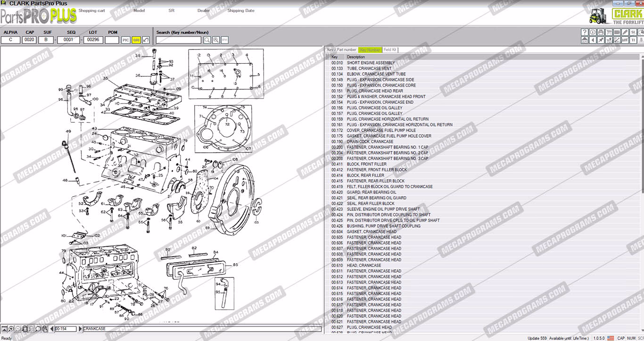Select COVER, CRANKCASE FUEL PUMP HOLE row
Image resolution: width=644 pixels, height=341 pixels.
point(483,130)
